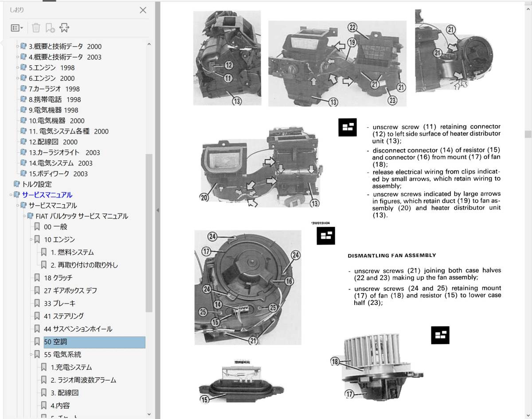Open the 3.概要と技術データ 2000 bookmark
532x419 pixels.
point(65,46)
